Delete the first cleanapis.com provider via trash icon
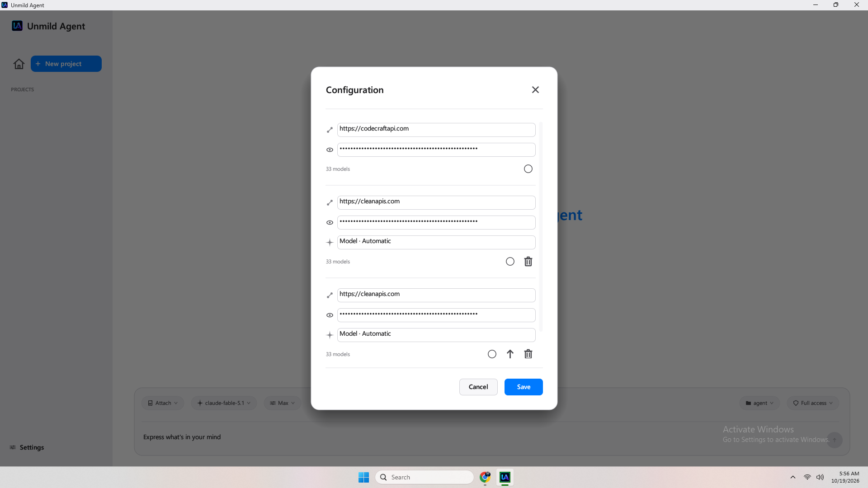The image size is (868, 488). tap(528, 262)
